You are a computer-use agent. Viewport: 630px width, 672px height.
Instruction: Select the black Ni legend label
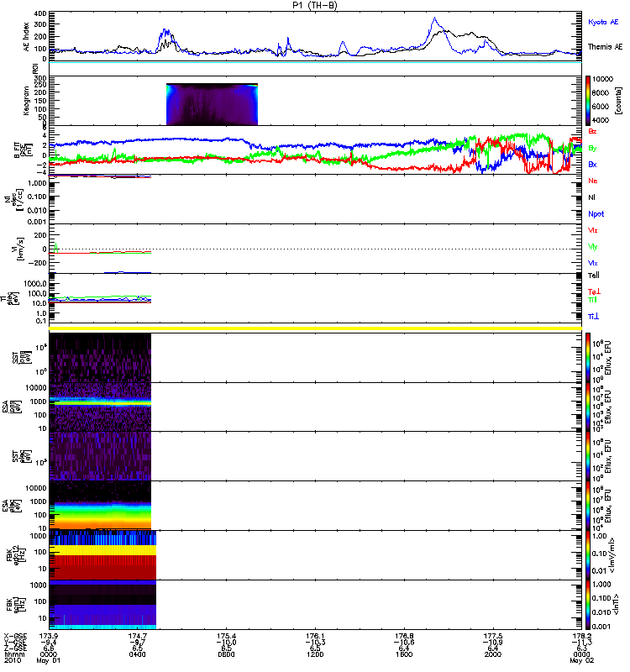pos(591,197)
